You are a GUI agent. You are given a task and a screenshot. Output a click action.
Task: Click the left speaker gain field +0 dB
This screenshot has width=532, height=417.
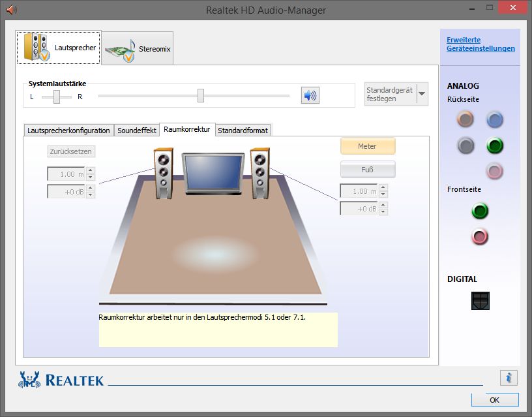[x=66, y=191]
